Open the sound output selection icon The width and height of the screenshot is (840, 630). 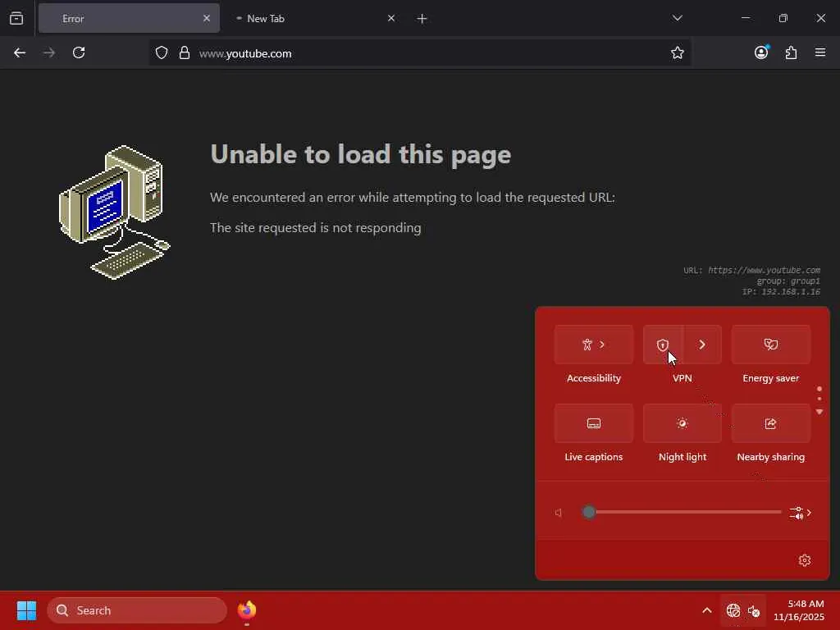click(801, 513)
